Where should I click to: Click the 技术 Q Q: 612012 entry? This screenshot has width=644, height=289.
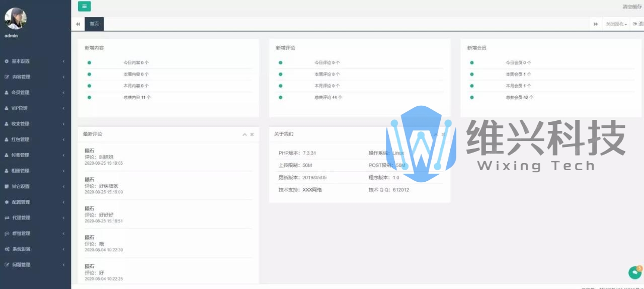[x=389, y=190]
